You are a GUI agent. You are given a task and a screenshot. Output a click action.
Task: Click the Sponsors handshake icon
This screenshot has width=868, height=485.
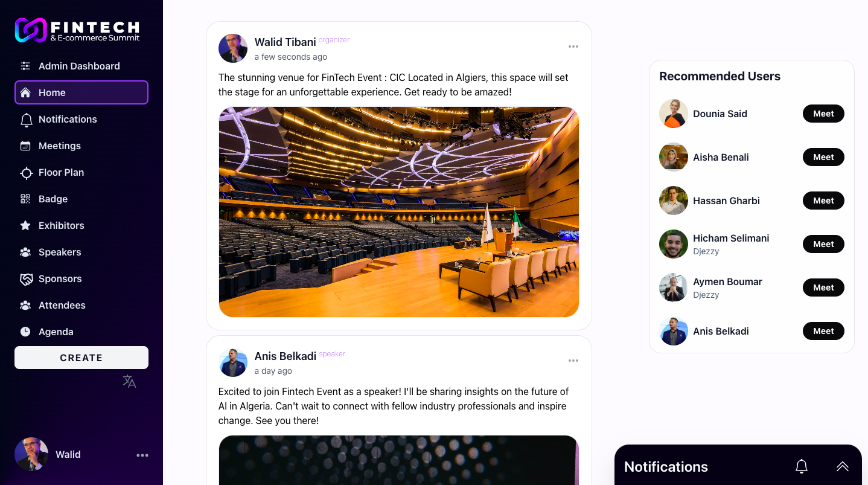26,279
